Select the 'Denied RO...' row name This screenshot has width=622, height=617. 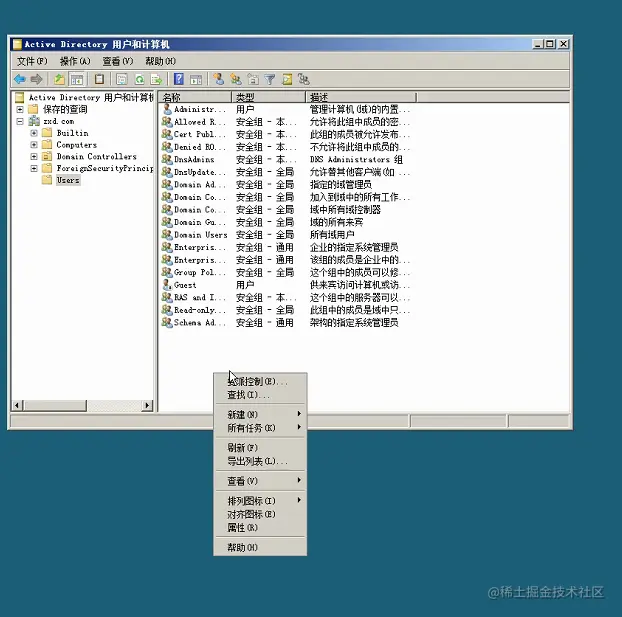pos(200,147)
